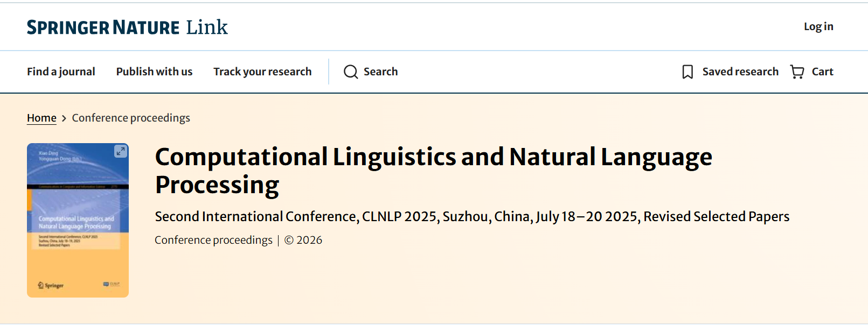Go to the Home breadcrumb link
This screenshot has width=868, height=325.
click(x=41, y=118)
